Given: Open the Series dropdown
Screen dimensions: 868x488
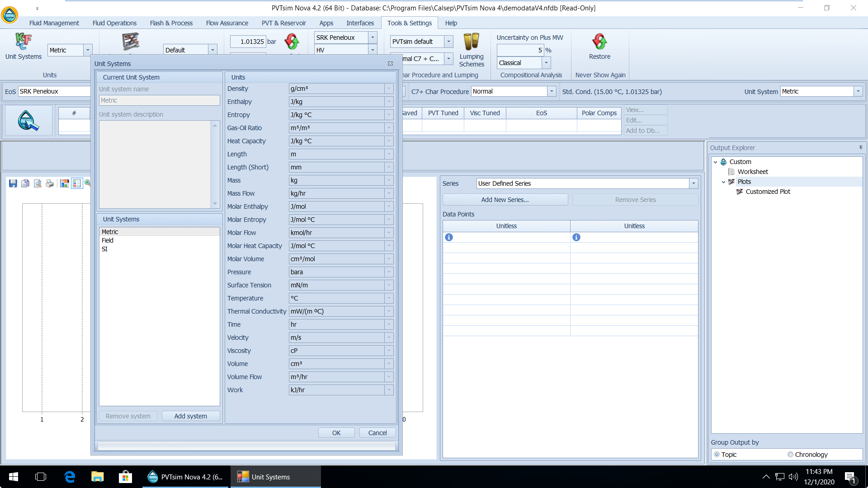Looking at the screenshot, I should coord(693,183).
